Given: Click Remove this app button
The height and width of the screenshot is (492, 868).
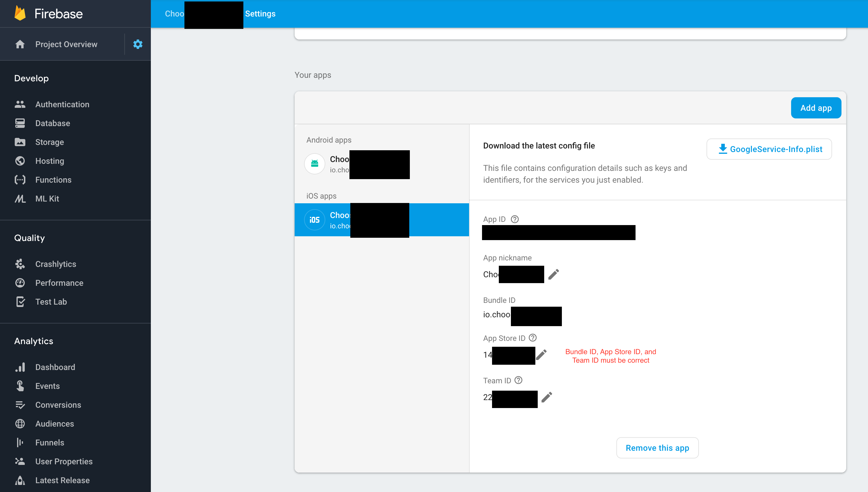Looking at the screenshot, I should point(657,448).
